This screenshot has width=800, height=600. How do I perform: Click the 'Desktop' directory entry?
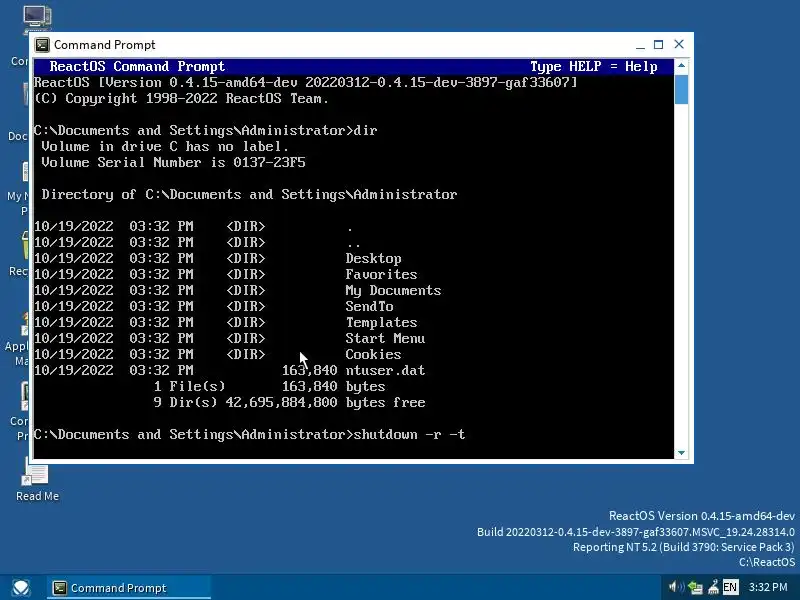(373, 259)
